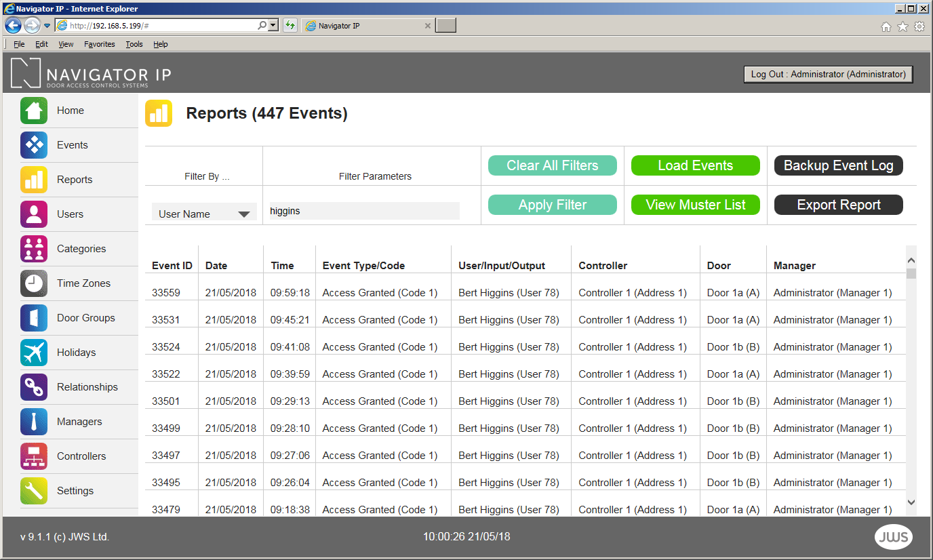933x560 pixels.
Task: Click the View Muster List button
Action: coord(696,205)
